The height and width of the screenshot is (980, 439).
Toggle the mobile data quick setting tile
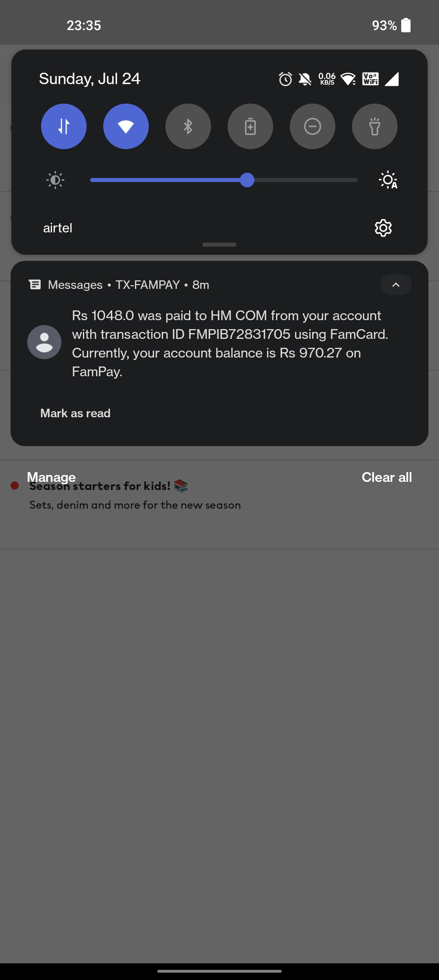(63, 126)
